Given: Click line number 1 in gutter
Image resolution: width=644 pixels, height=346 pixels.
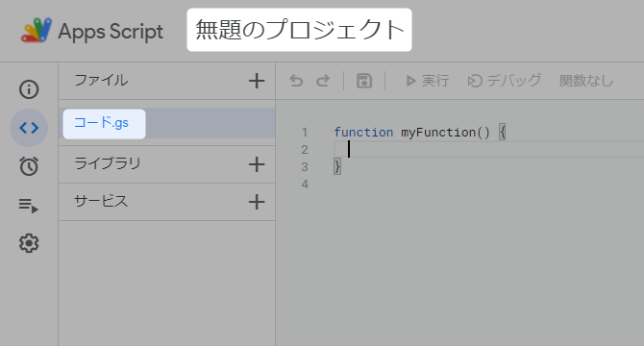Looking at the screenshot, I should pyautogui.click(x=305, y=133).
